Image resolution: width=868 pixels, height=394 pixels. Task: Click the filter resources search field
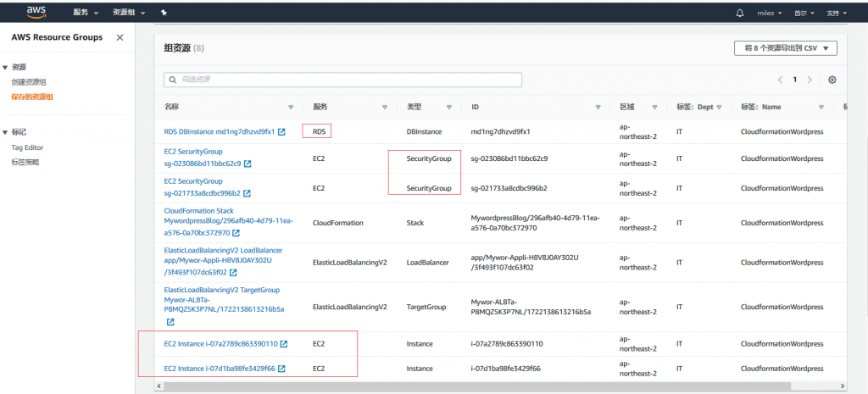[342, 80]
